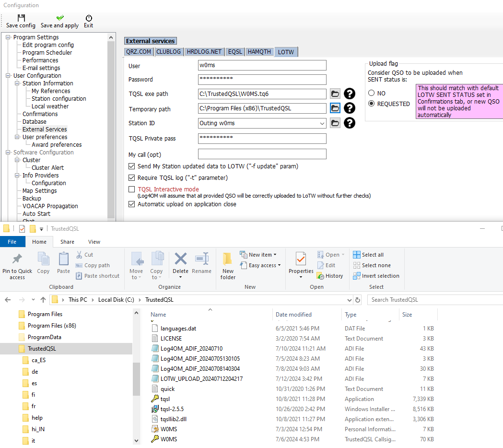
Task: Open help for Temporary path
Action: [350, 108]
